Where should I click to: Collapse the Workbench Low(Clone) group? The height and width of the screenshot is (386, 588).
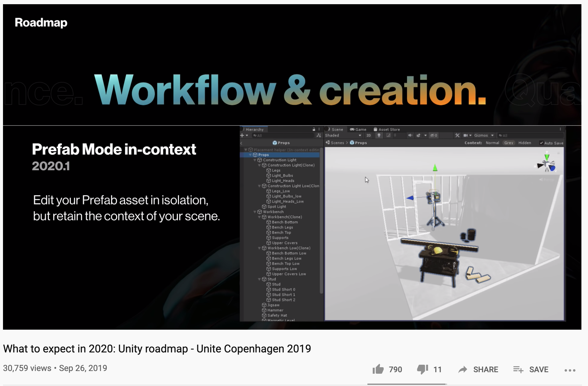point(260,248)
